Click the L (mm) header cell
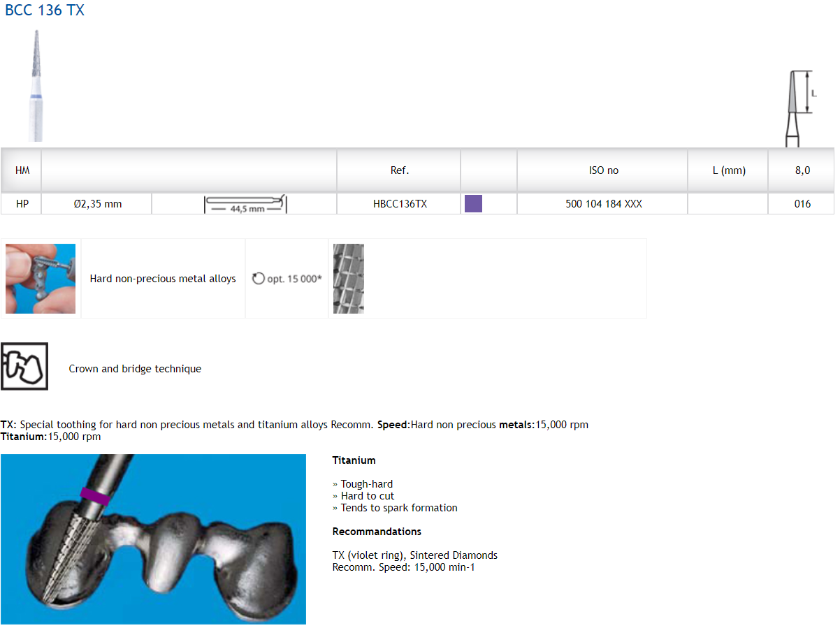840x628 pixels. (x=729, y=170)
